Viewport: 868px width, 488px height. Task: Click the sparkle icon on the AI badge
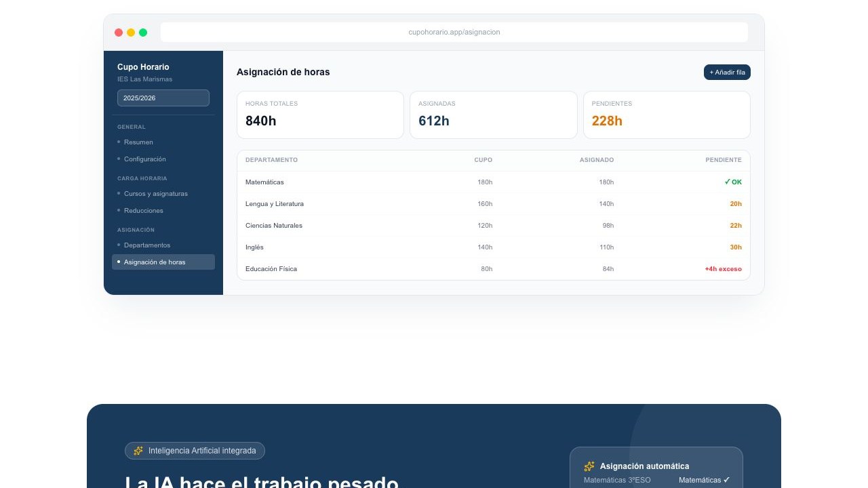pos(138,450)
